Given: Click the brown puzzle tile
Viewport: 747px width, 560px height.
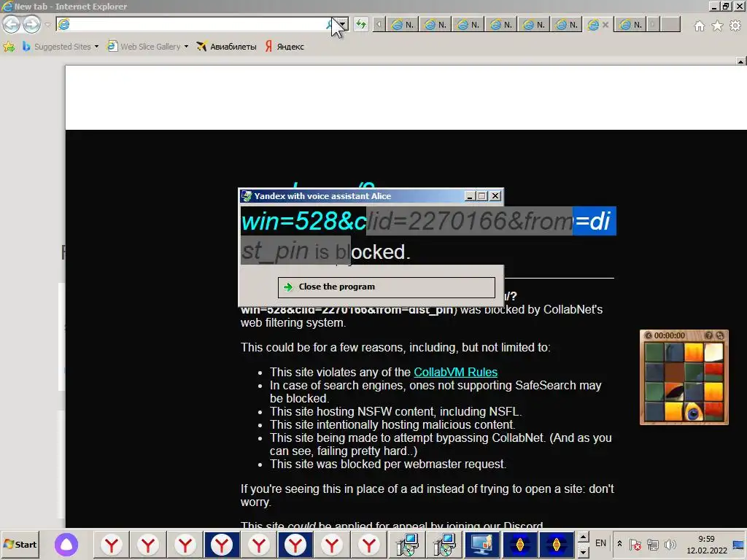Looking at the screenshot, I should [x=674, y=373].
